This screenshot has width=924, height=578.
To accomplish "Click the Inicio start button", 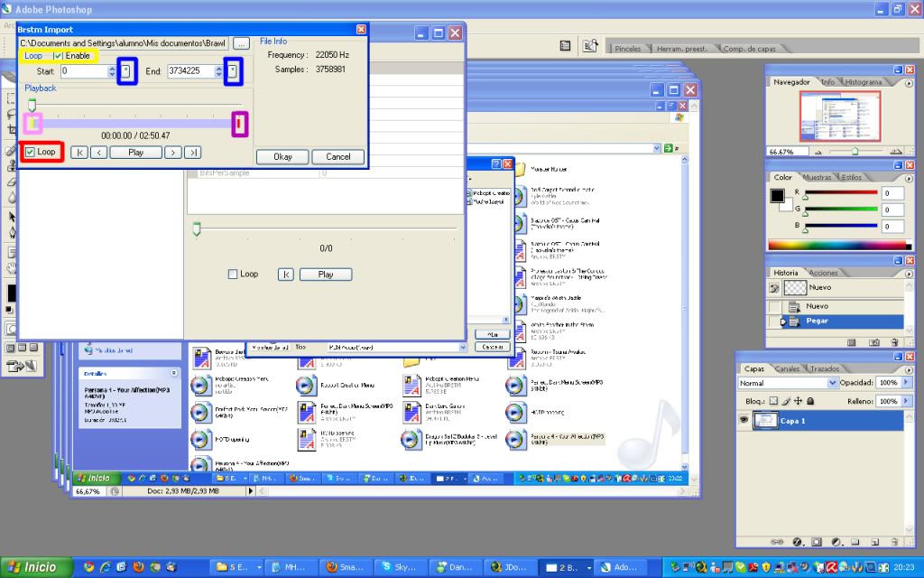I will point(32,567).
